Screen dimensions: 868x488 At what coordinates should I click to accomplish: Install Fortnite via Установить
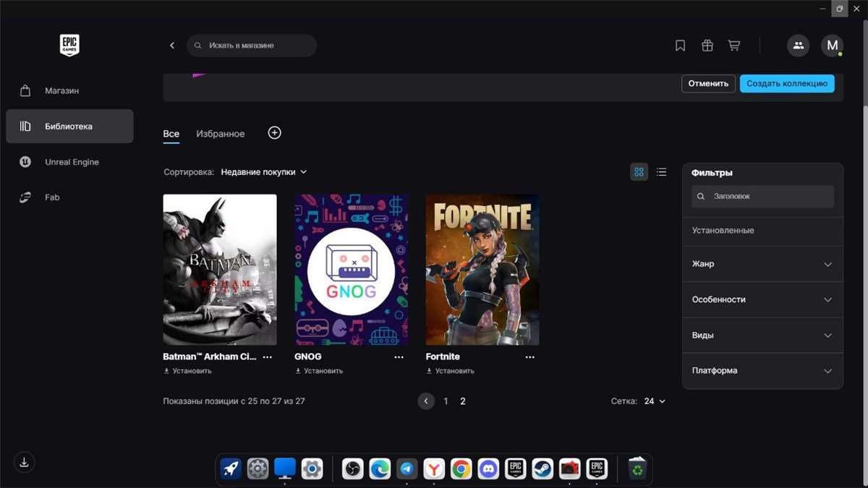click(450, 371)
